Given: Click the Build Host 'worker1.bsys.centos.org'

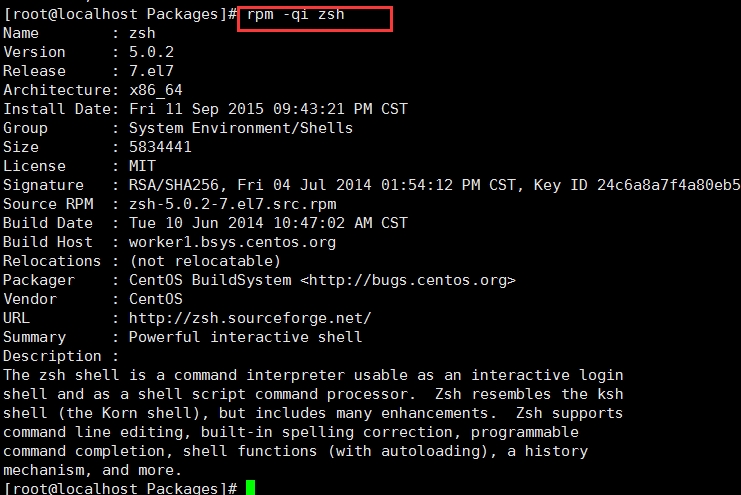Looking at the screenshot, I should coord(232,242).
